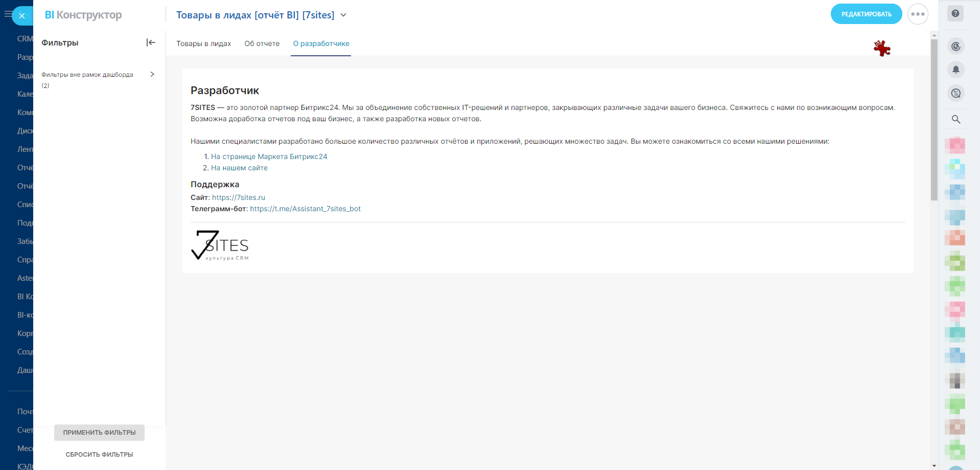The image size is (980, 470).
Task: Click the page scrollbar thumb
Action: click(x=934, y=120)
